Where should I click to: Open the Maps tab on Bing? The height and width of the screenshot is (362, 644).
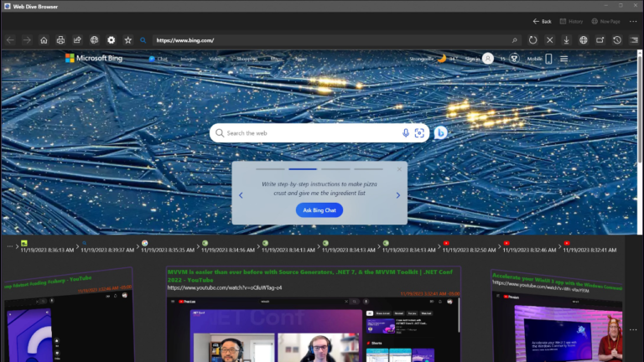[277, 59]
